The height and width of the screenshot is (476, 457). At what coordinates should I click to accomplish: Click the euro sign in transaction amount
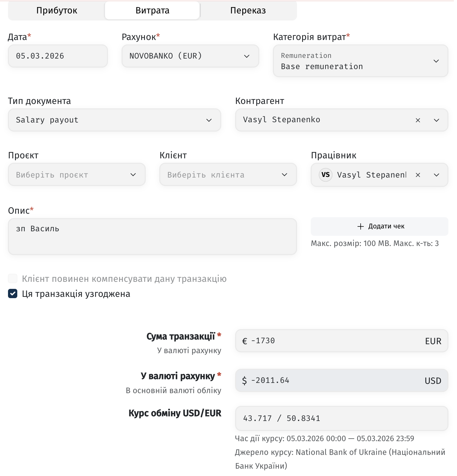(245, 341)
